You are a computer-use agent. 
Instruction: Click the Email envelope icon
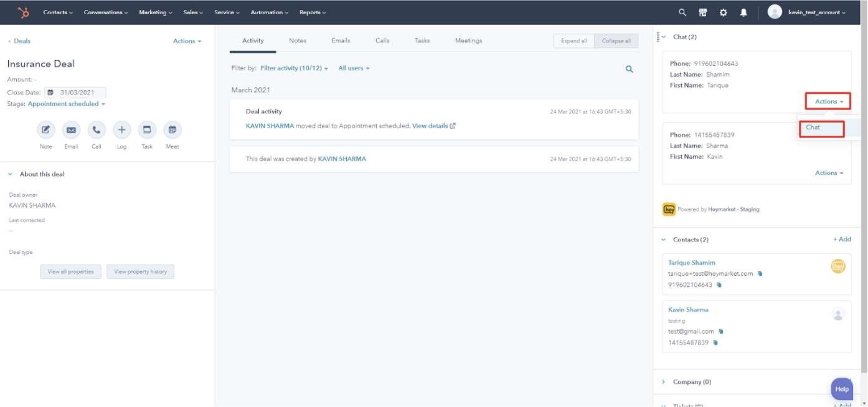71,130
